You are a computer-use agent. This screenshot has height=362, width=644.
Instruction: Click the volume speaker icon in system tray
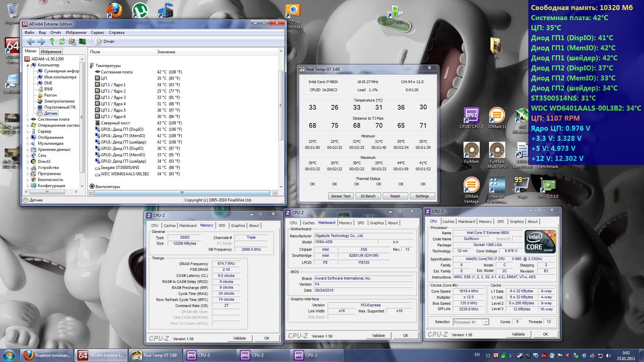click(x=608, y=356)
